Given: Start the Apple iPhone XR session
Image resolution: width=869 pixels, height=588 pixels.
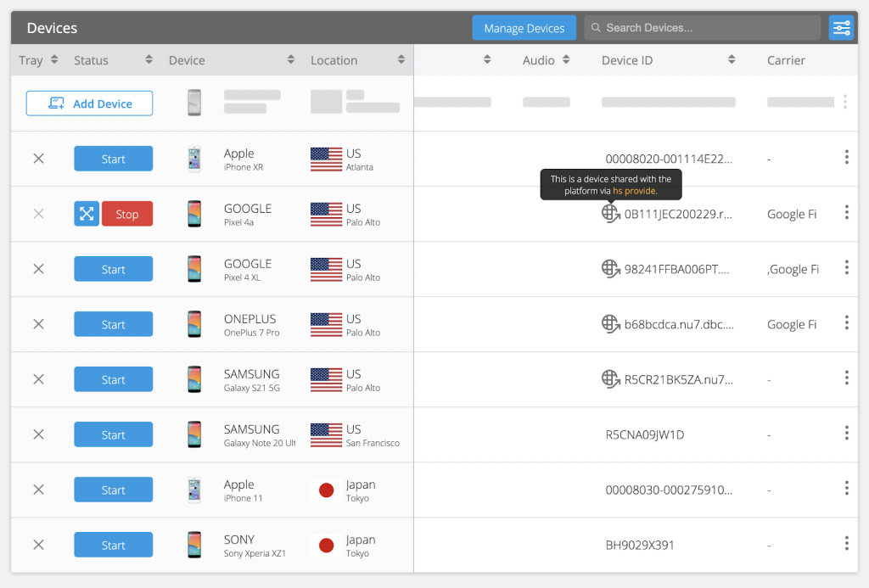Looking at the screenshot, I should (x=113, y=159).
